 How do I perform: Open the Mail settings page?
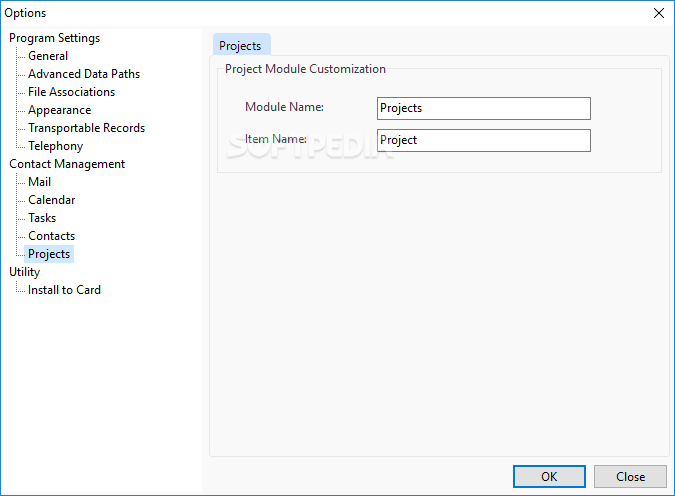click(x=40, y=182)
